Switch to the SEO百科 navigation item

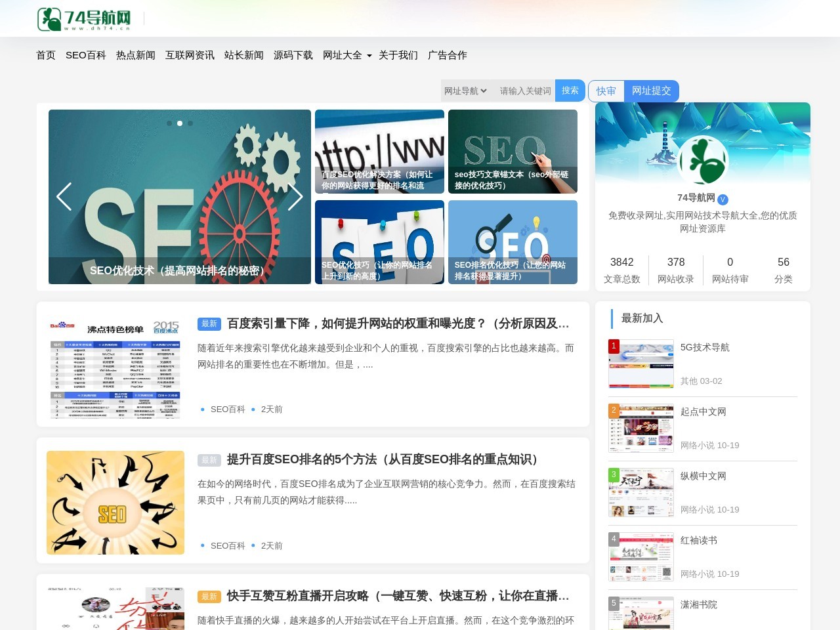pos(86,55)
